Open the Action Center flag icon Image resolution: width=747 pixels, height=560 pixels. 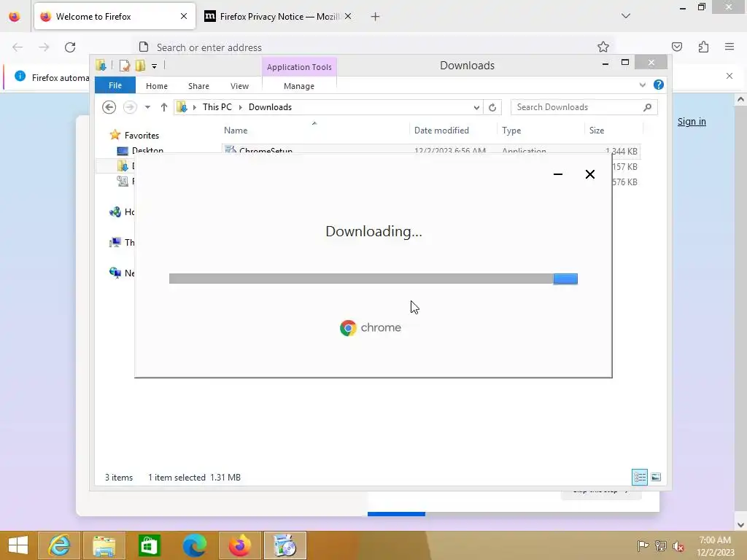pyautogui.click(x=643, y=545)
